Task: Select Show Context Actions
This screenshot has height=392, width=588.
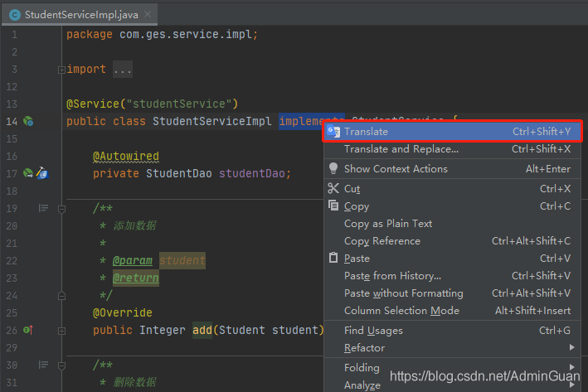Action: point(452,168)
